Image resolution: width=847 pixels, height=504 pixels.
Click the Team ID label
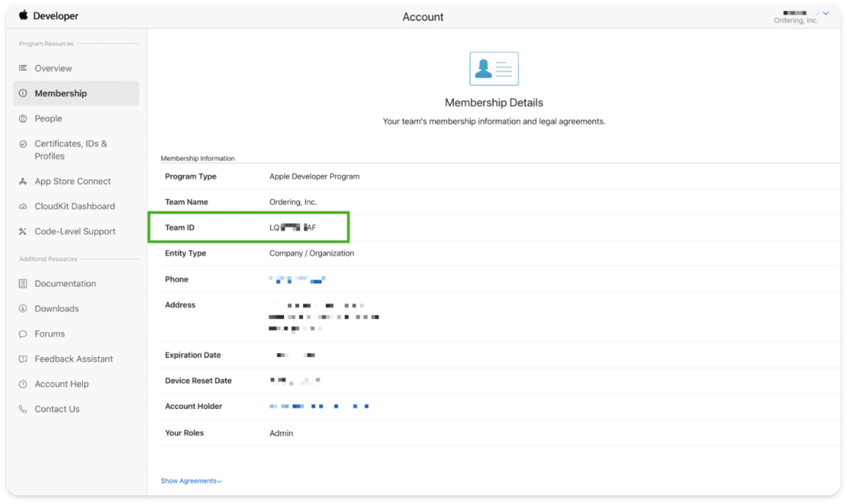click(x=180, y=227)
